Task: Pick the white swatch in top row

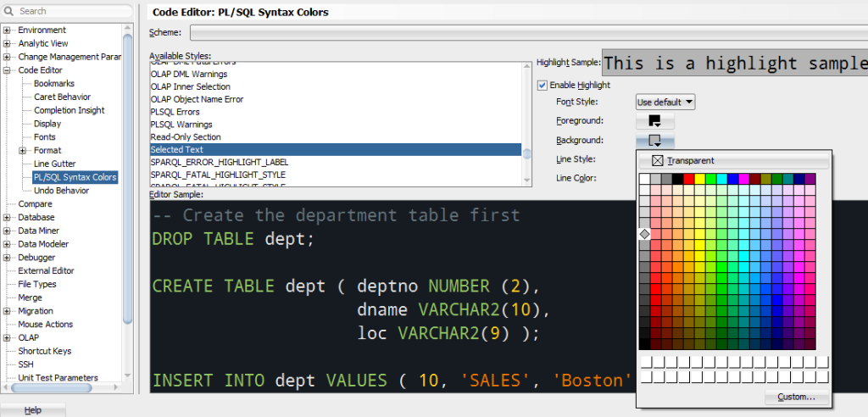Action: (x=644, y=179)
